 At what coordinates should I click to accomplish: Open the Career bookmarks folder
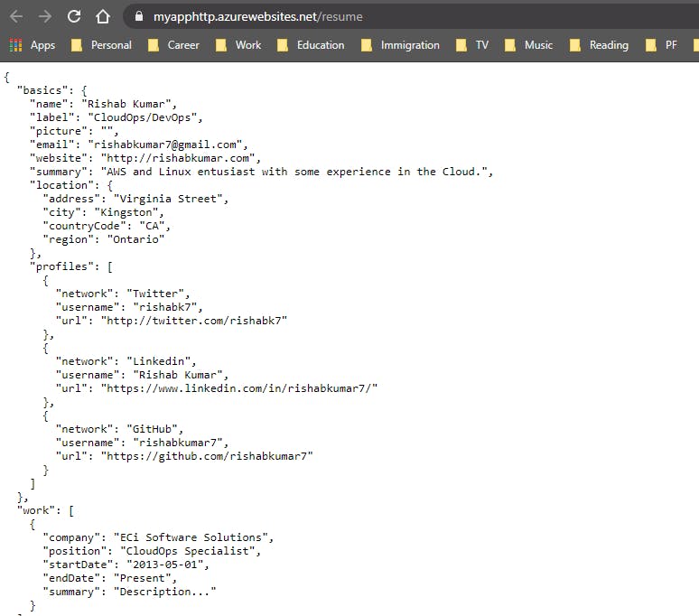pyautogui.click(x=173, y=45)
